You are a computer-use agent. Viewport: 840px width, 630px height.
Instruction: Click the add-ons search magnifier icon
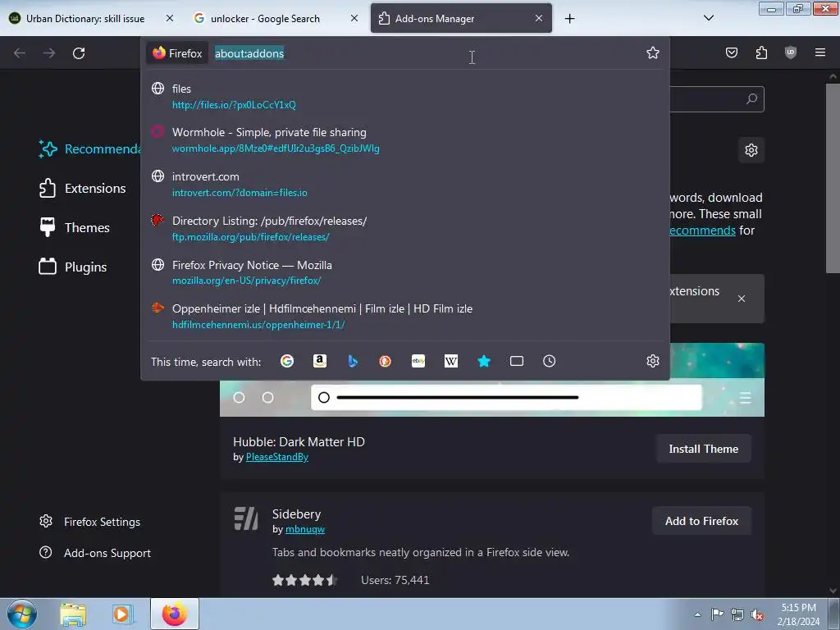(x=751, y=99)
